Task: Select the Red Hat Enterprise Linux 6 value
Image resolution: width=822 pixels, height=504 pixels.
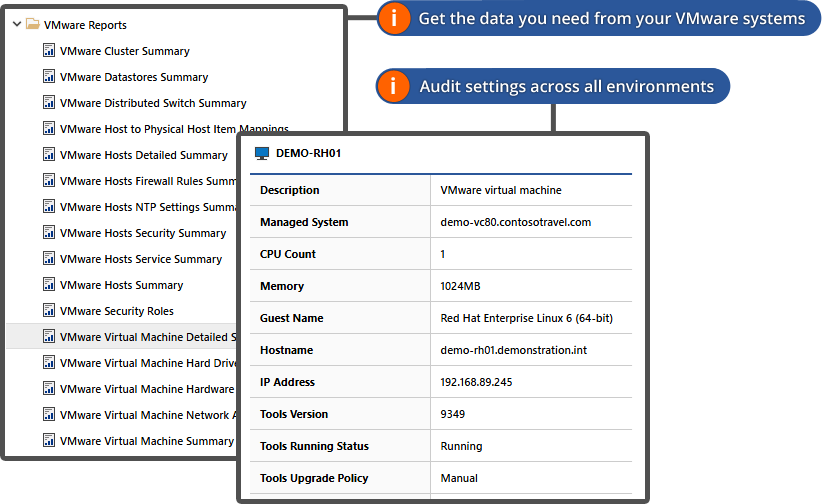Action: point(526,318)
